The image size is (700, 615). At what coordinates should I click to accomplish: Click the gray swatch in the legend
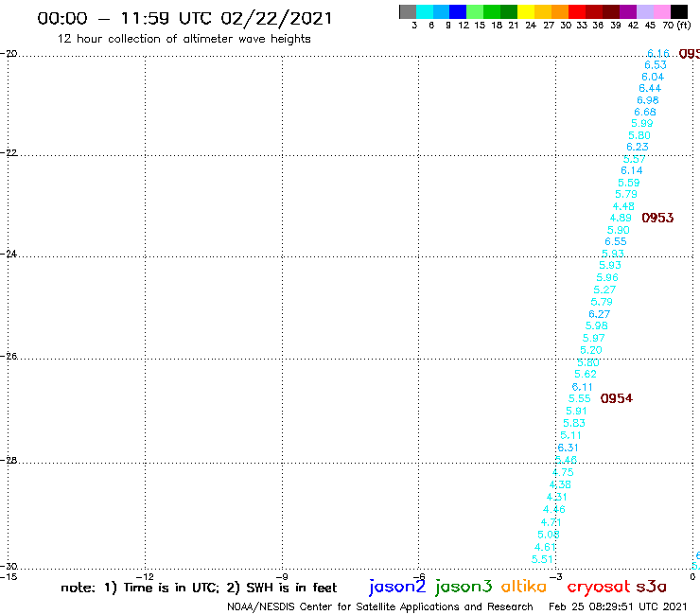408,11
